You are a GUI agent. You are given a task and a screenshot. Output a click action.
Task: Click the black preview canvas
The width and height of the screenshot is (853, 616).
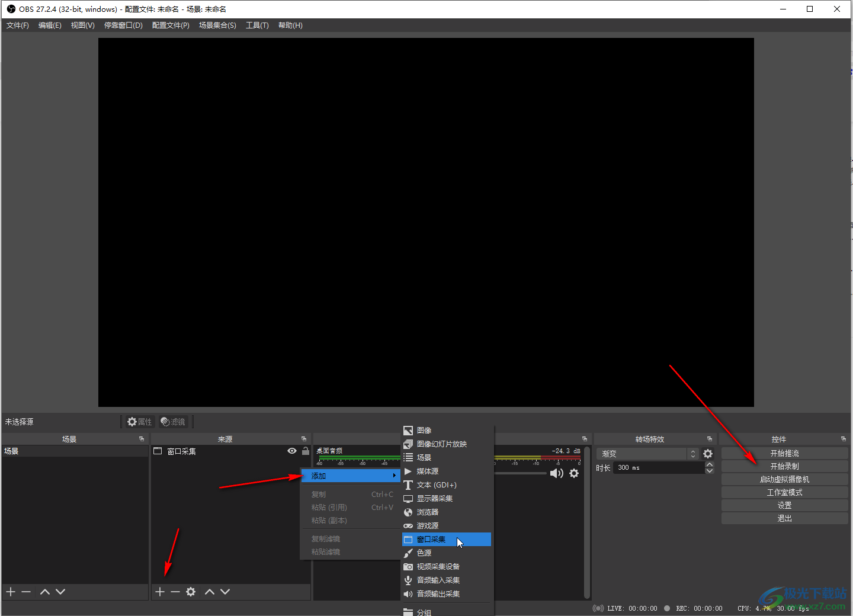[426, 222]
